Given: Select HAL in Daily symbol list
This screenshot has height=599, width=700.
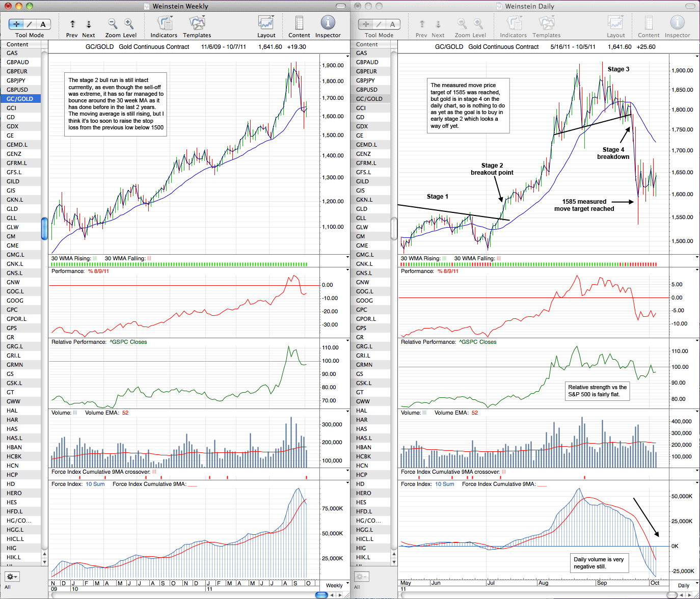Looking at the screenshot, I should coord(370,411).
